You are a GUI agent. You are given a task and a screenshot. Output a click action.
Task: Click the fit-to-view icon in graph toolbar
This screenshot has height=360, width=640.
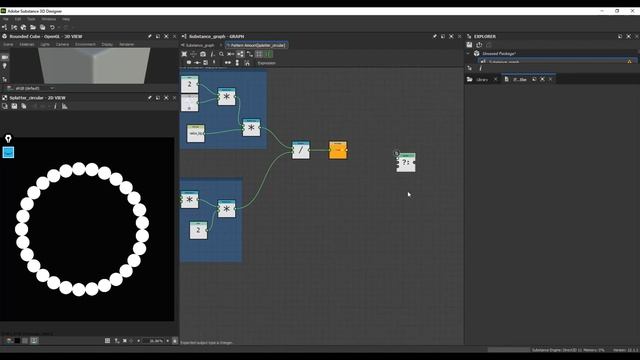coord(184,54)
